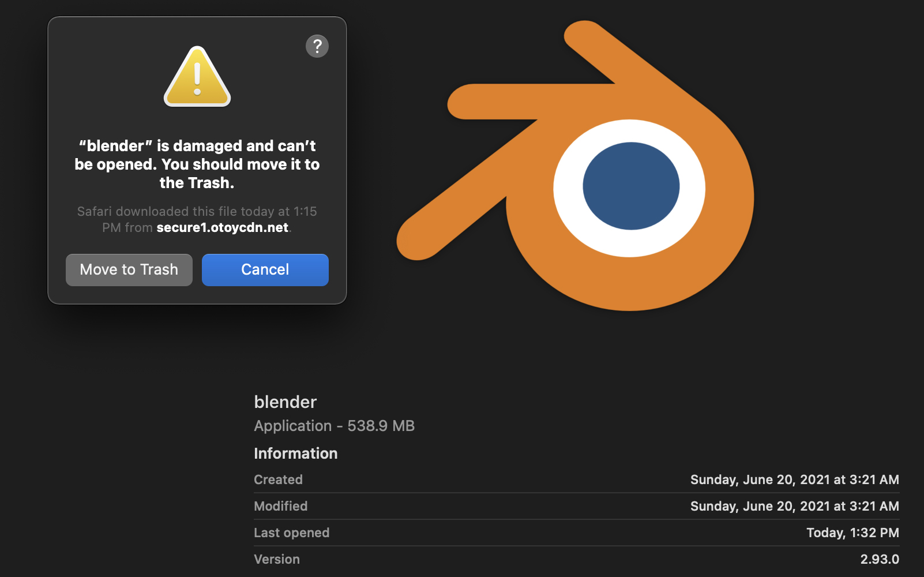Image resolution: width=924 pixels, height=577 pixels.
Task: Click the secure1.otoycdn.net source domain
Action: (222, 228)
